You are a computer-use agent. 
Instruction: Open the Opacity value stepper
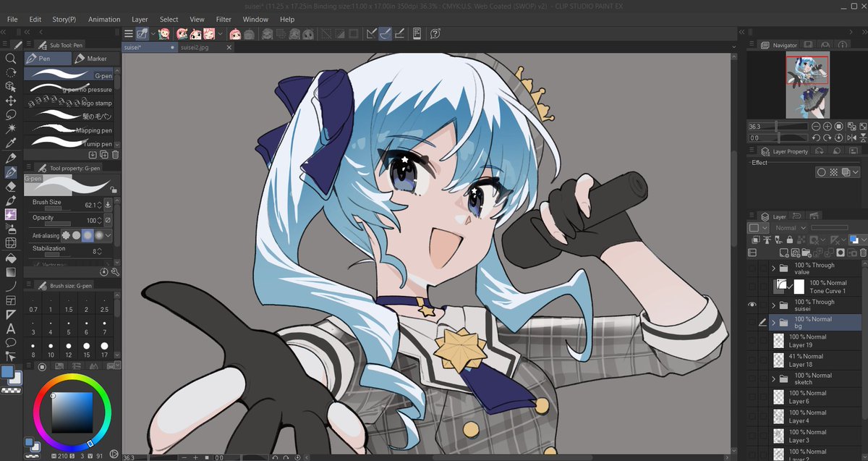click(x=100, y=220)
